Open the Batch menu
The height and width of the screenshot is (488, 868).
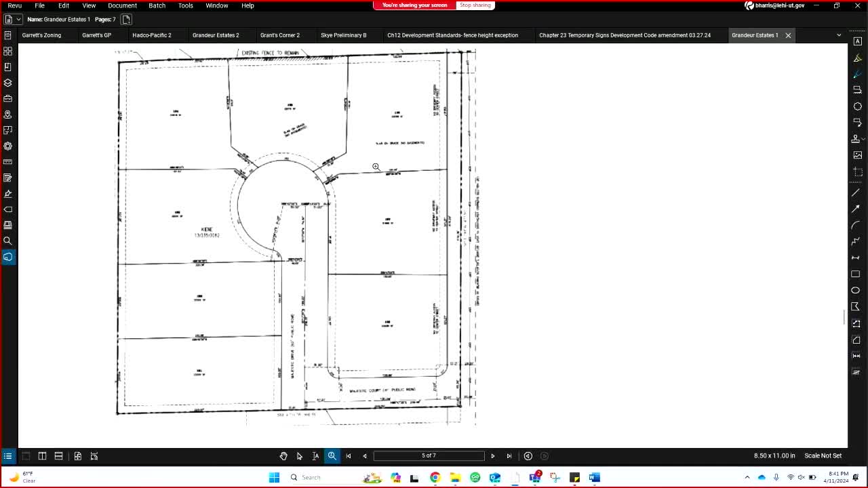[x=157, y=5]
